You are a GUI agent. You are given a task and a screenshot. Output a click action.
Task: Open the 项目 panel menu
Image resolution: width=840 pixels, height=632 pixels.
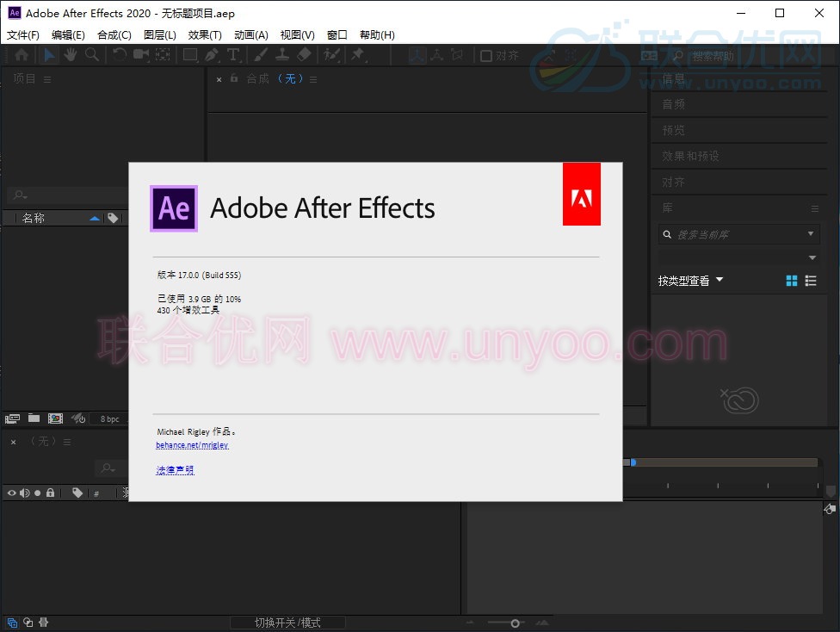pyautogui.click(x=47, y=79)
